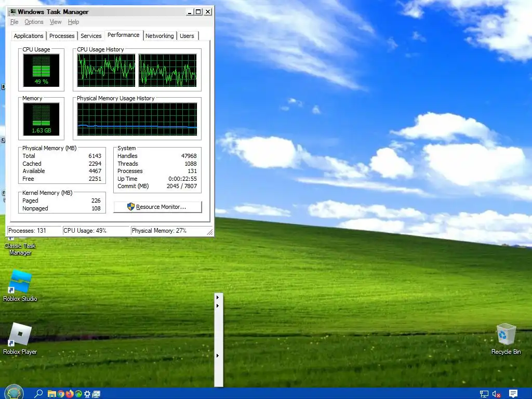The width and height of the screenshot is (532, 399).
Task: Launch Google Chrome from the taskbar
Action: [x=61, y=394]
